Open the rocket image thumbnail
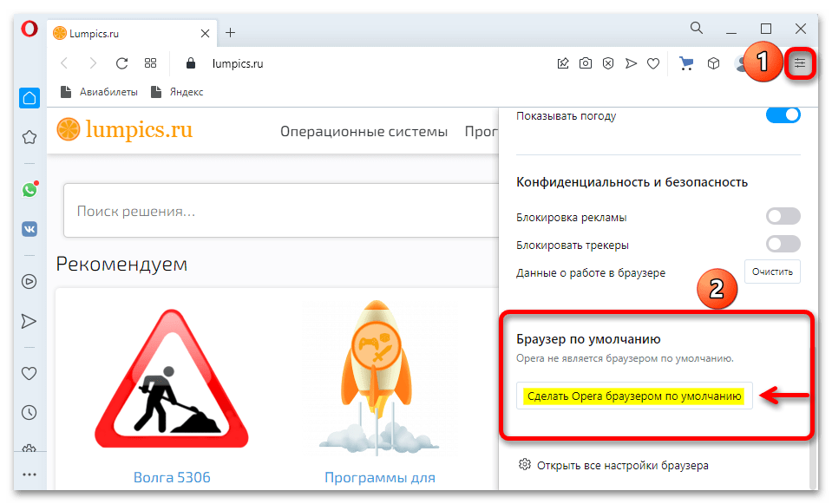832x504 pixels. click(379, 379)
